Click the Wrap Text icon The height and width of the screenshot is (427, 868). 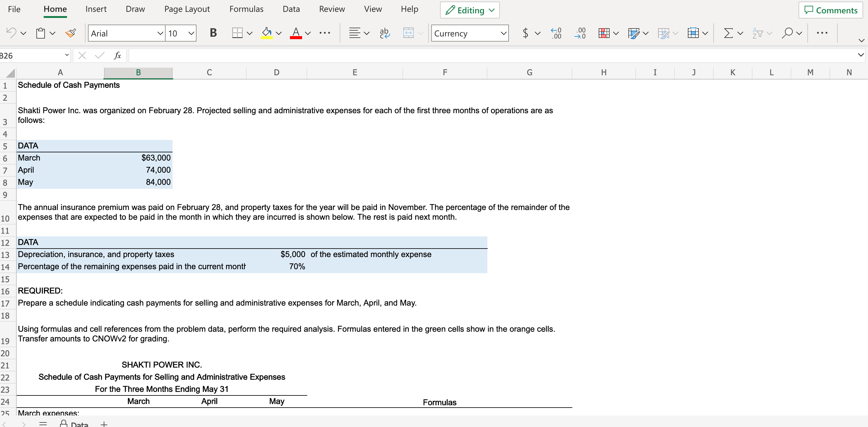coord(385,33)
